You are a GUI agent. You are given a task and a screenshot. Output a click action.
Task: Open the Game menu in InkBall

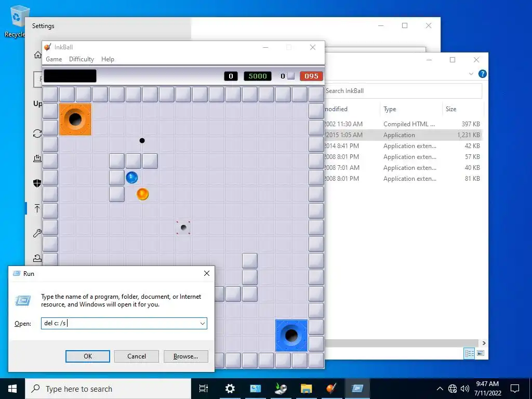click(x=54, y=59)
